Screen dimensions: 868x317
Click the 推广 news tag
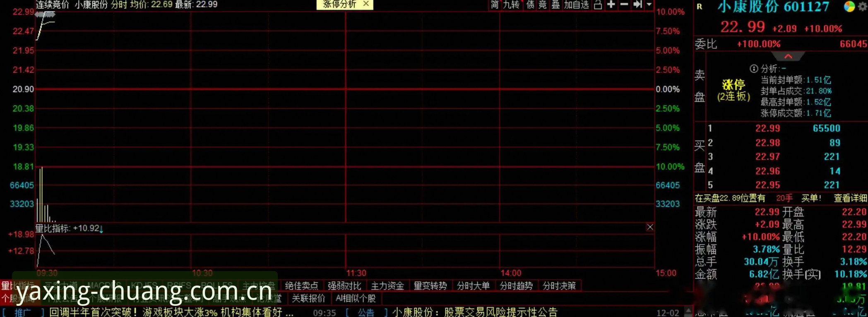(x=23, y=312)
